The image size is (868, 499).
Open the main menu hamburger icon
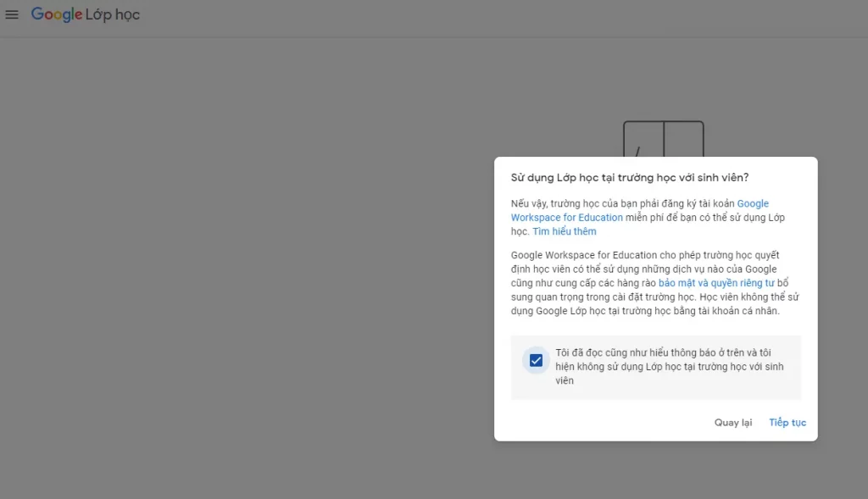(x=12, y=14)
